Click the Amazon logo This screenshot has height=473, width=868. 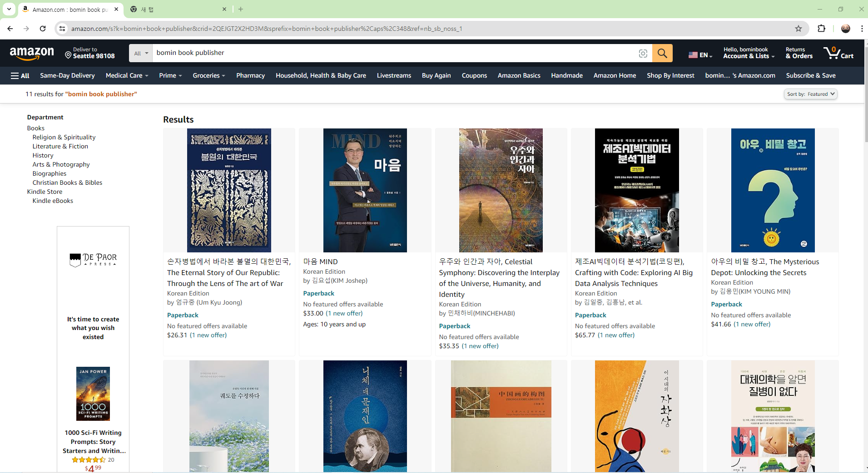pyautogui.click(x=32, y=54)
